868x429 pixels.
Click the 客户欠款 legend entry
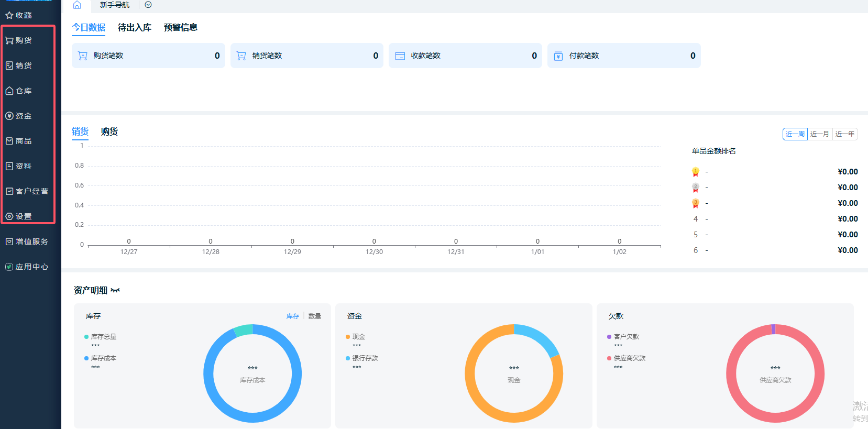click(623, 337)
